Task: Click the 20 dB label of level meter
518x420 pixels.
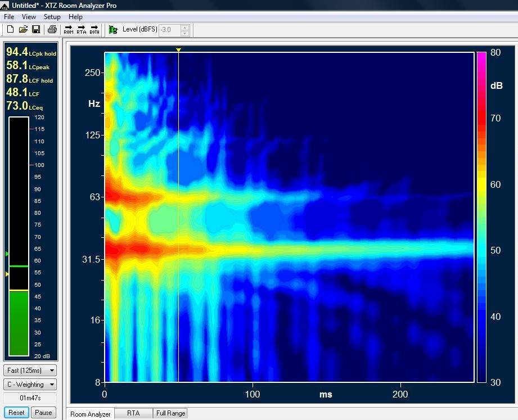Action: 42,356
